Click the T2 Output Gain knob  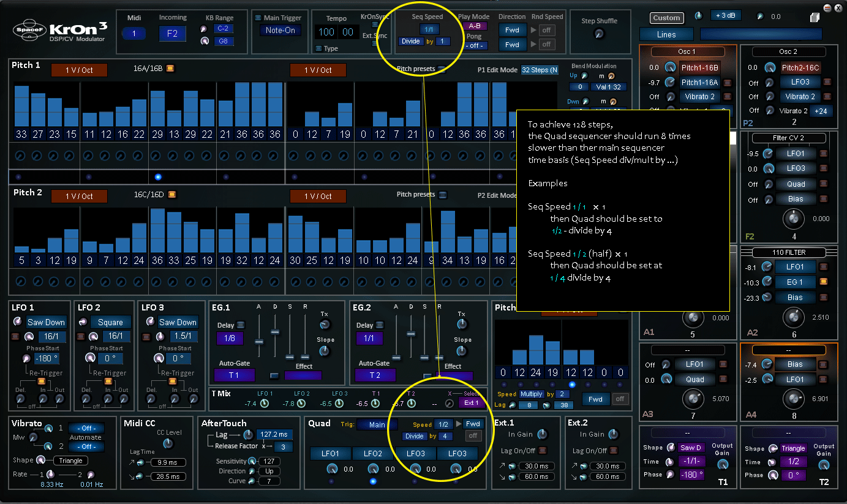pyautogui.click(x=823, y=465)
